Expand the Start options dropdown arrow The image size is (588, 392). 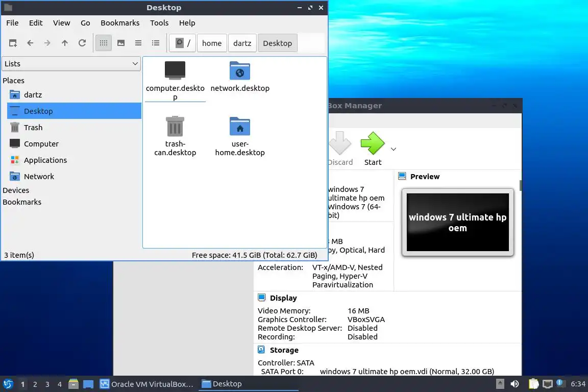pos(394,149)
